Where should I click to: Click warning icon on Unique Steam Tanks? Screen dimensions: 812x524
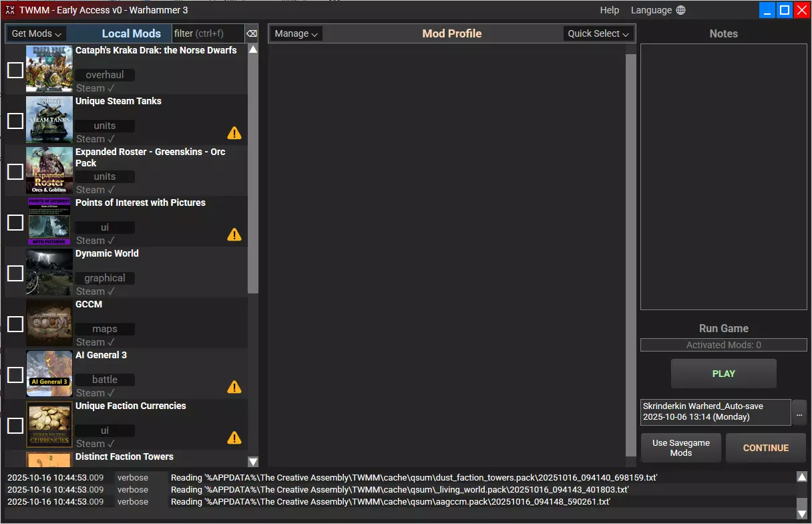(x=234, y=133)
